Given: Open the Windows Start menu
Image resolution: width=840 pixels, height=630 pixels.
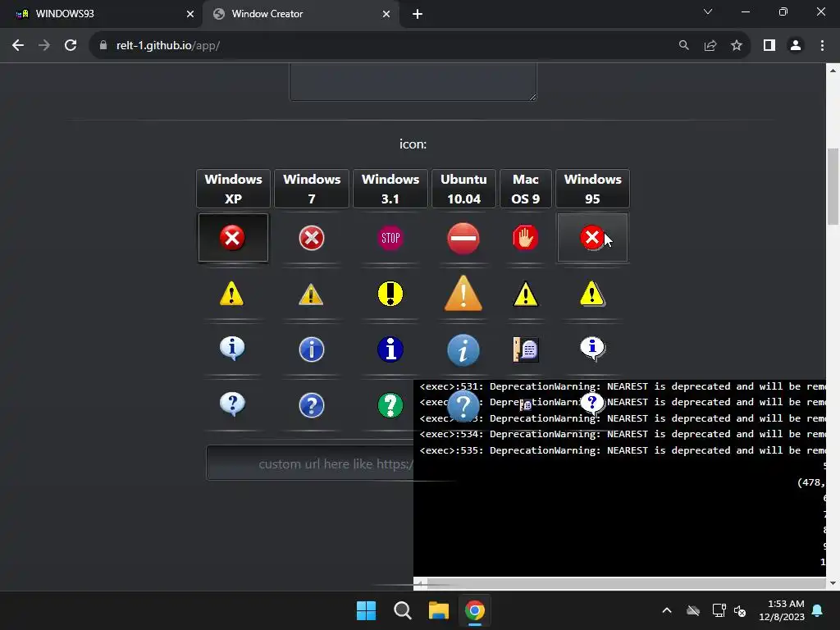Looking at the screenshot, I should [x=367, y=610].
